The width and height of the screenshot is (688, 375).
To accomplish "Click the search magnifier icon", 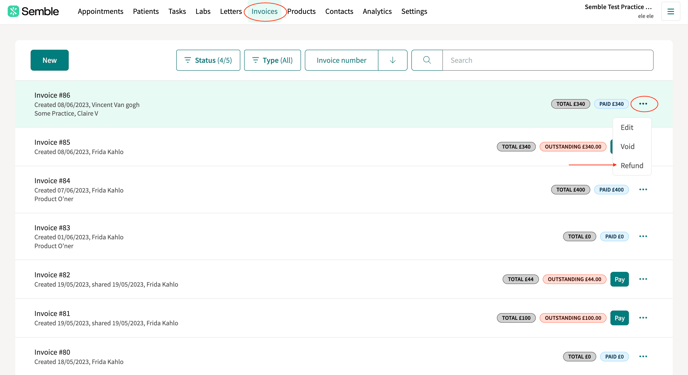I will pos(426,60).
